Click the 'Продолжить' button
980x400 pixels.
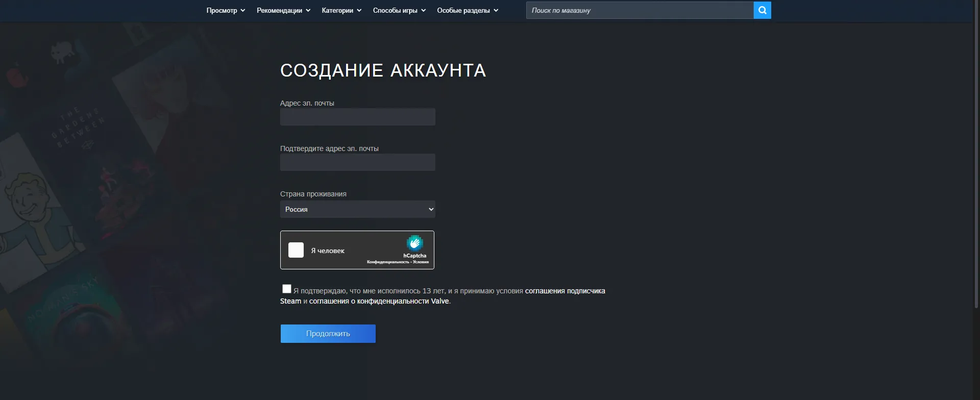pos(328,334)
